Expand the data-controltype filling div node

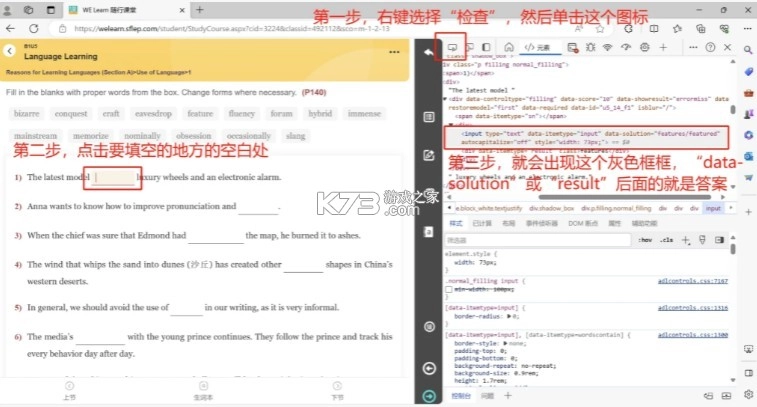pos(446,100)
